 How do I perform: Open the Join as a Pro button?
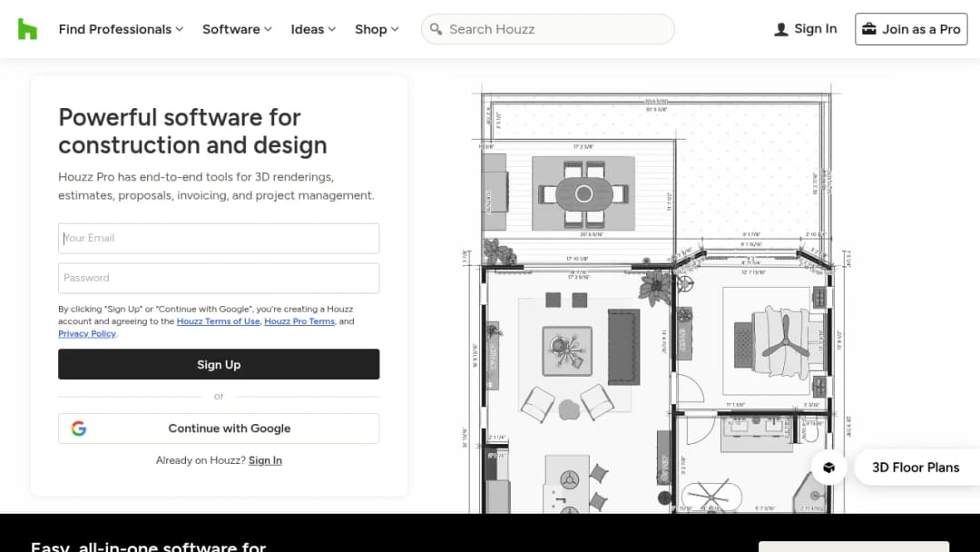911,29
